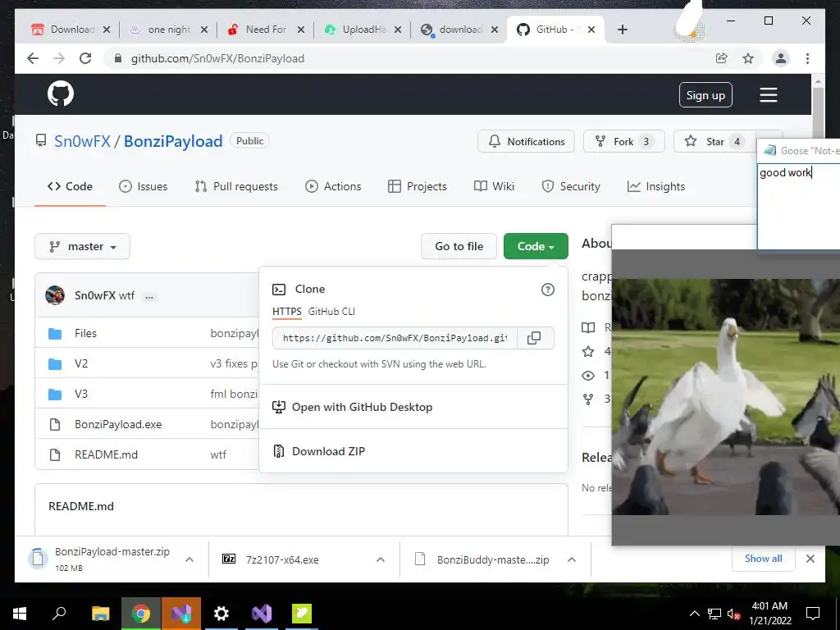The width and height of the screenshot is (840, 630).
Task: Click the help question mark in Clone panel
Action: pos(547,290)
